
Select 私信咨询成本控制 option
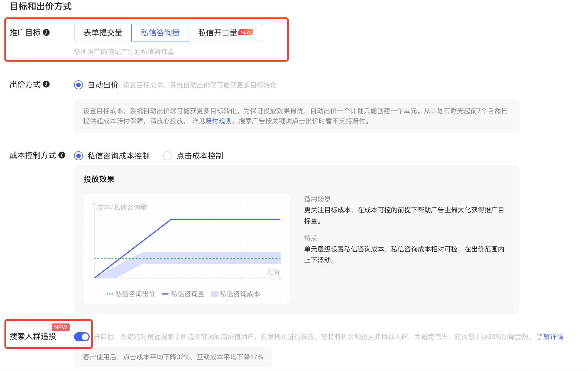coord(79,156)
